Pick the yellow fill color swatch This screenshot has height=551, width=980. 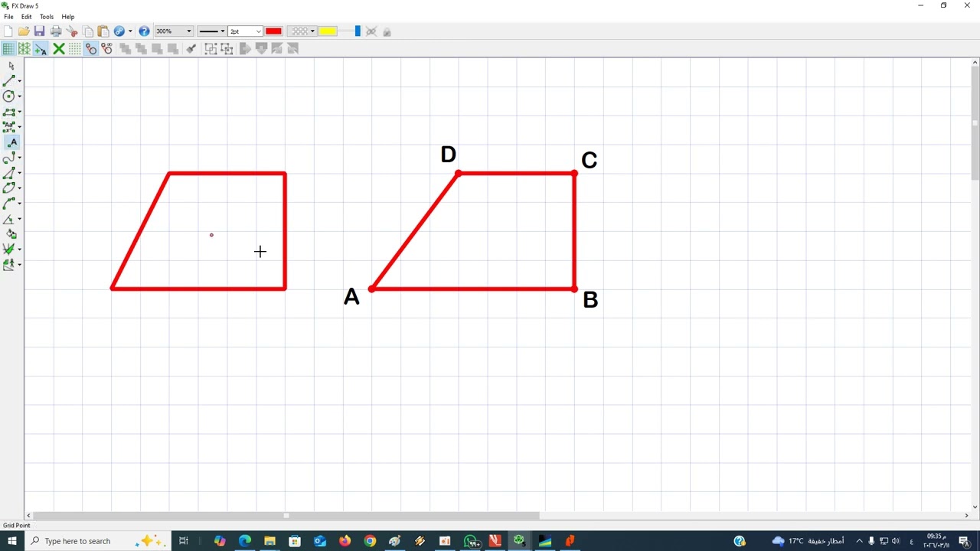328,31
